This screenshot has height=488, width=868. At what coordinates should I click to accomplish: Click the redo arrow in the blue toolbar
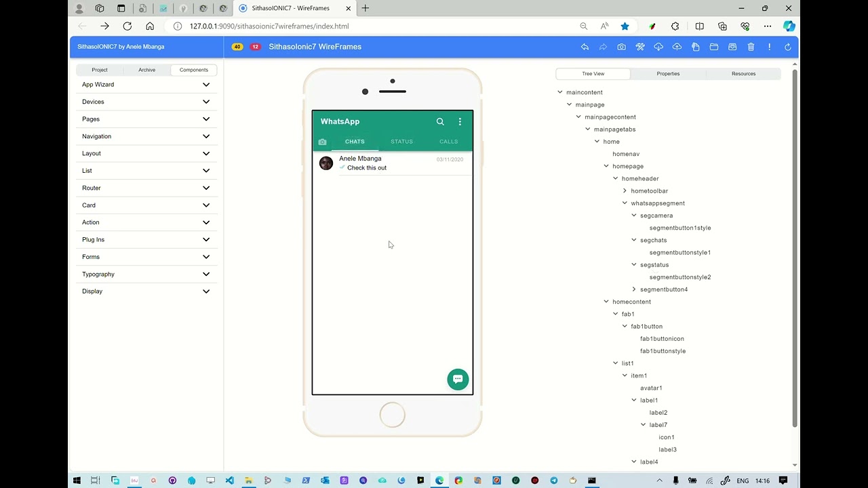(603, 47)
